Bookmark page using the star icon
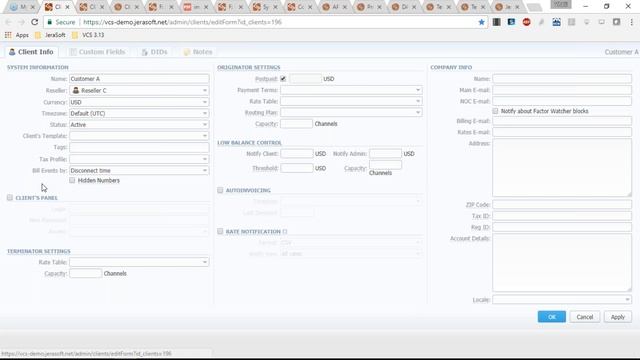 click(x=482, y=22)
